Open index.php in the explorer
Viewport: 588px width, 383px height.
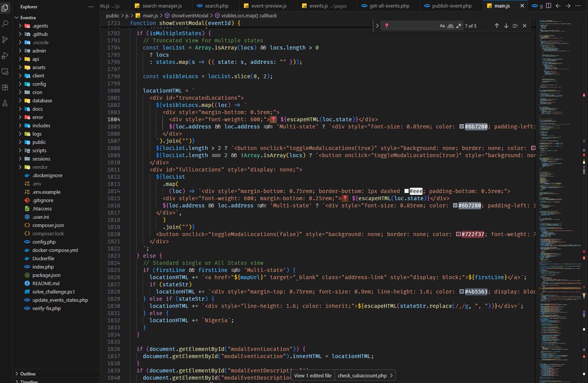43,267
